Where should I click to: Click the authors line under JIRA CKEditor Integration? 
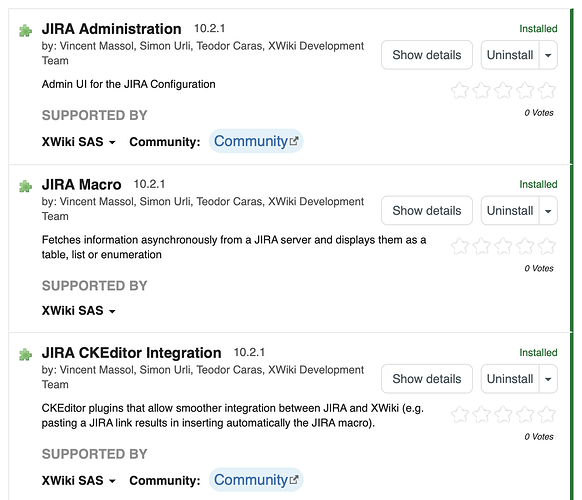coord(203,377)
